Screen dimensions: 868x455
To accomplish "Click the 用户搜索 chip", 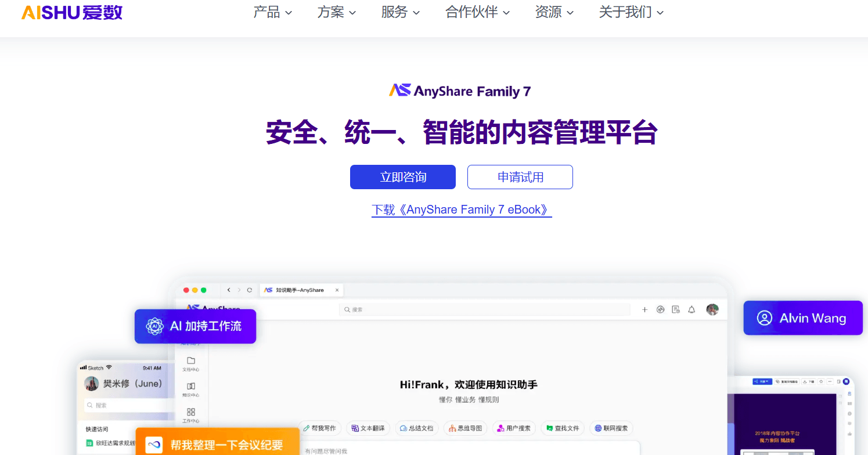I will coord(514,428).
